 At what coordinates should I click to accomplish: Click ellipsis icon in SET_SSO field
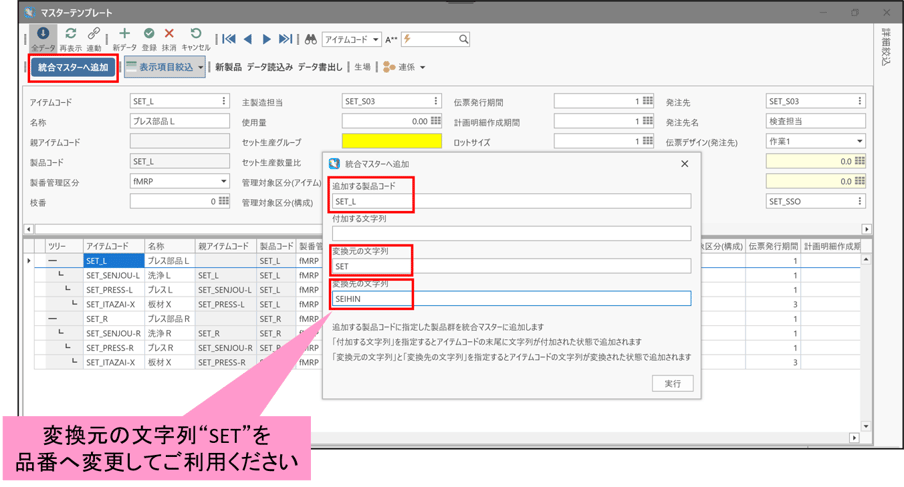click(x=860, y=201)
